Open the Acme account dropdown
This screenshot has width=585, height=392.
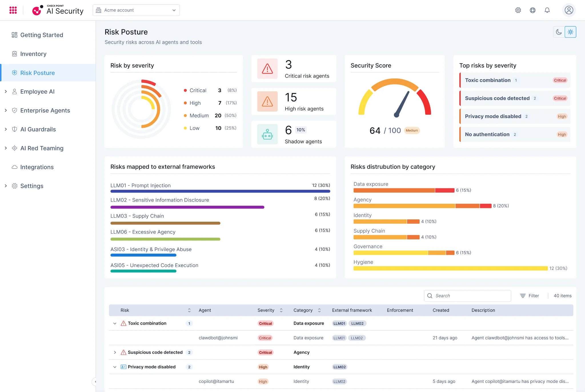tap(136, 10)
